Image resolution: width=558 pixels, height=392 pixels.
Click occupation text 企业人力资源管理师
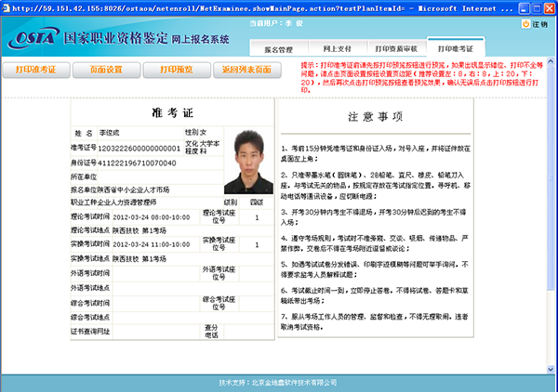pos(127,203)
